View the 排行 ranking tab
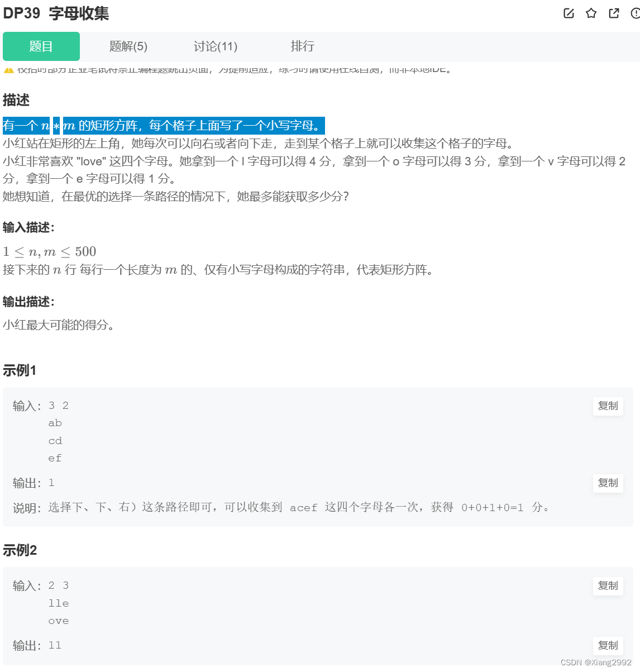Image resolution: width=640 pixels, height=672 pixels. (x=302, y=46)
